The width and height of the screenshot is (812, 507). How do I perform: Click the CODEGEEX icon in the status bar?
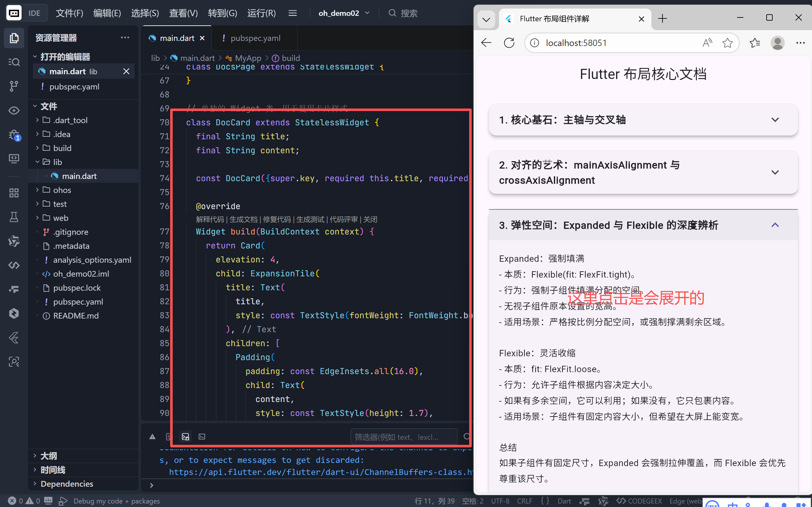(641, 501)
